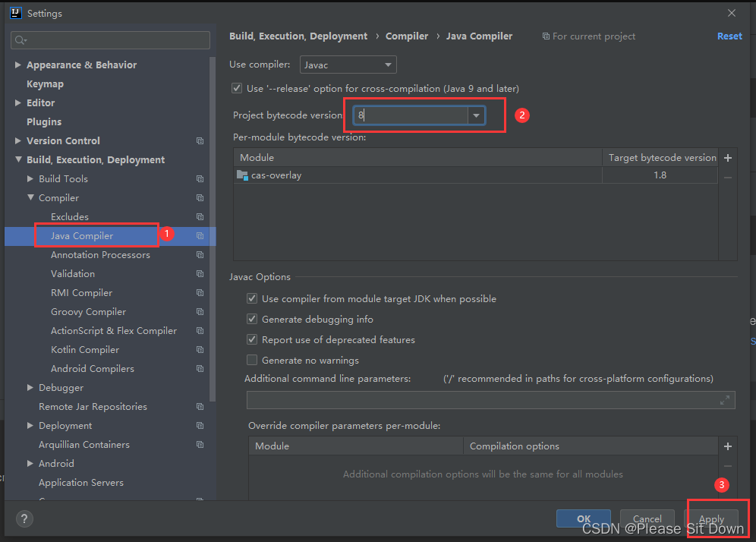The width and height of the screenshot is (756, 542).
Task: Open the Use compiler Javac dropdown
Action: click(348, 65)
